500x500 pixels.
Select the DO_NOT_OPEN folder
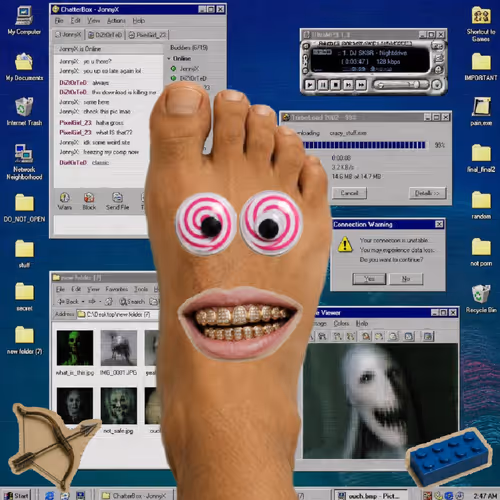[x=24, y=208]
